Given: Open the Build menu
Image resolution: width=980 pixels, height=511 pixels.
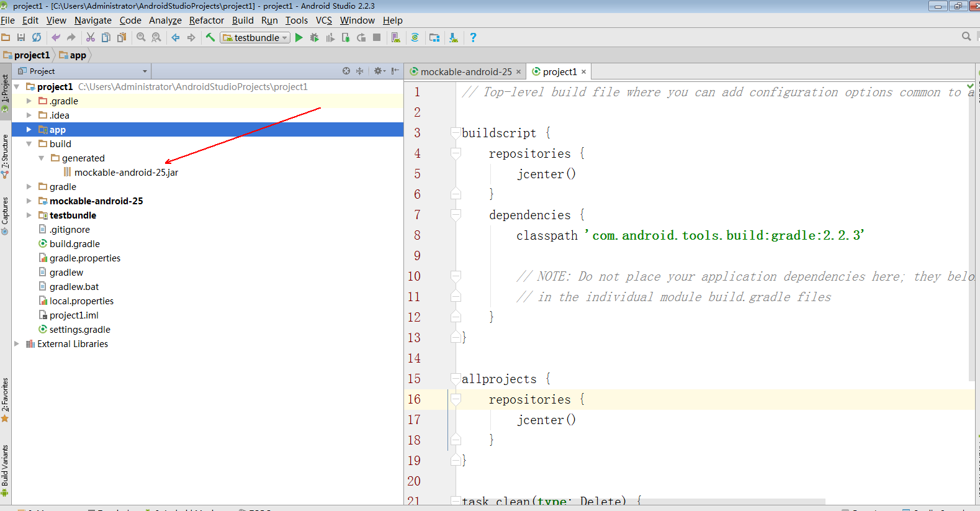Looking at the screenshot, I should pos(243,20).
